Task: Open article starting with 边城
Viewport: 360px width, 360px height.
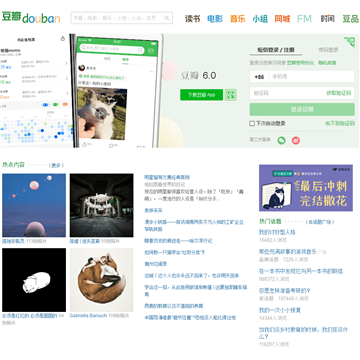Action: click(x=192, y=276)
